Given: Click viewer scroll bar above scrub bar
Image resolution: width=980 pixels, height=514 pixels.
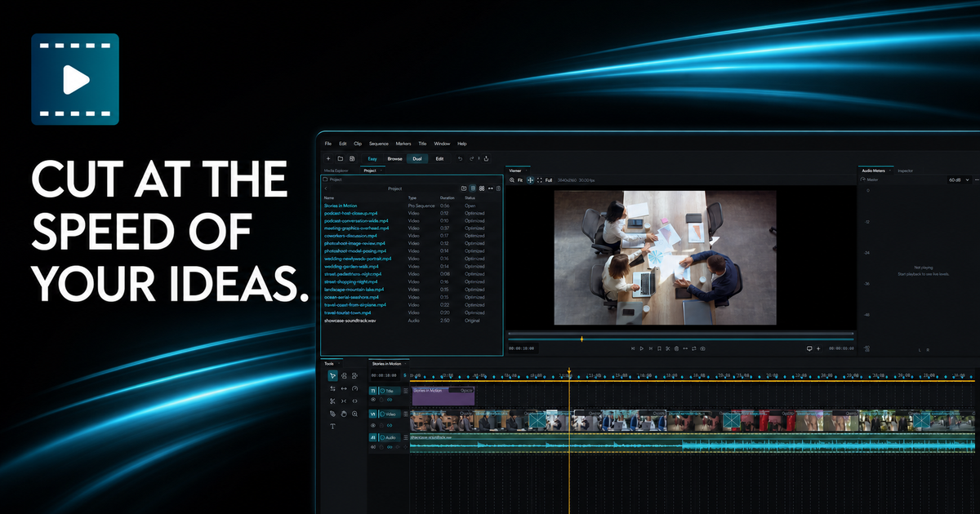Looking at the screenshot, I should pyautogui.click(x=680, y=333).
